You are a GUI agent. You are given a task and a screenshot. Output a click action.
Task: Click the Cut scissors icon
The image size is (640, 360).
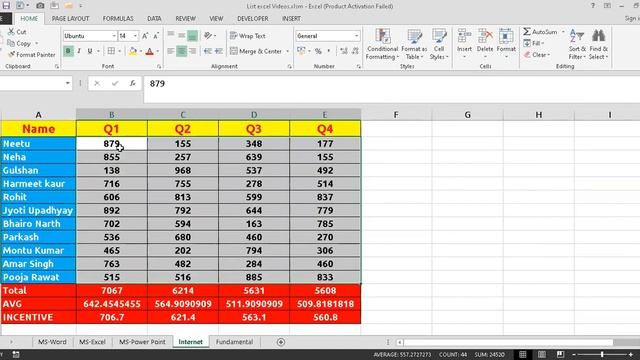(x=11, y=31)
